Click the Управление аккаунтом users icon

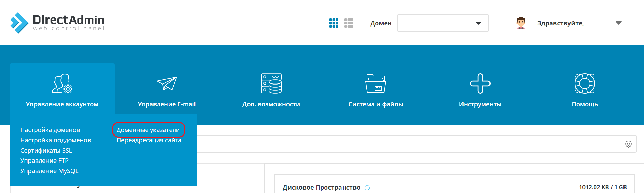(x=62, y=83)
